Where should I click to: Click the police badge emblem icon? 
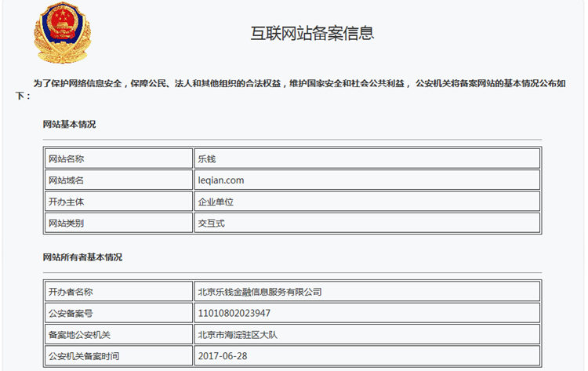point(63,33)
